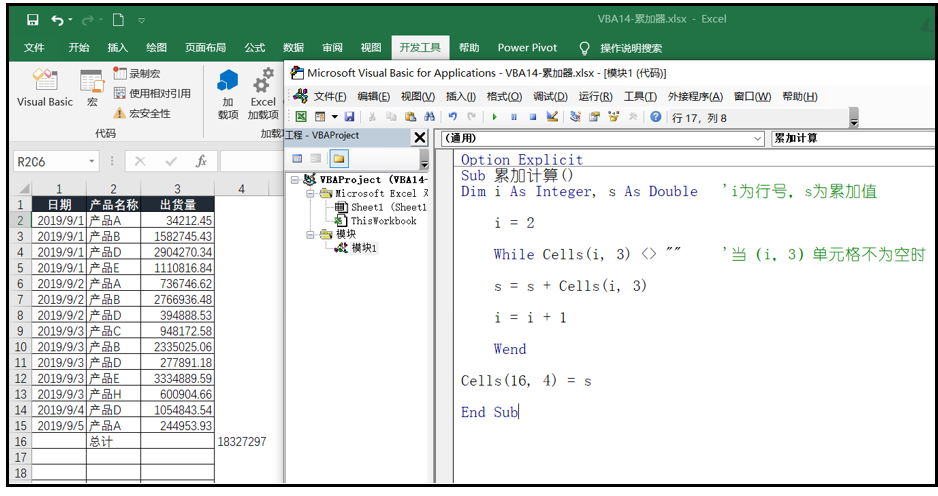Select 模块1 in project tree
The width and height of the screenshot is (938, 496).
pyautogui.click(x=356, y=248)
